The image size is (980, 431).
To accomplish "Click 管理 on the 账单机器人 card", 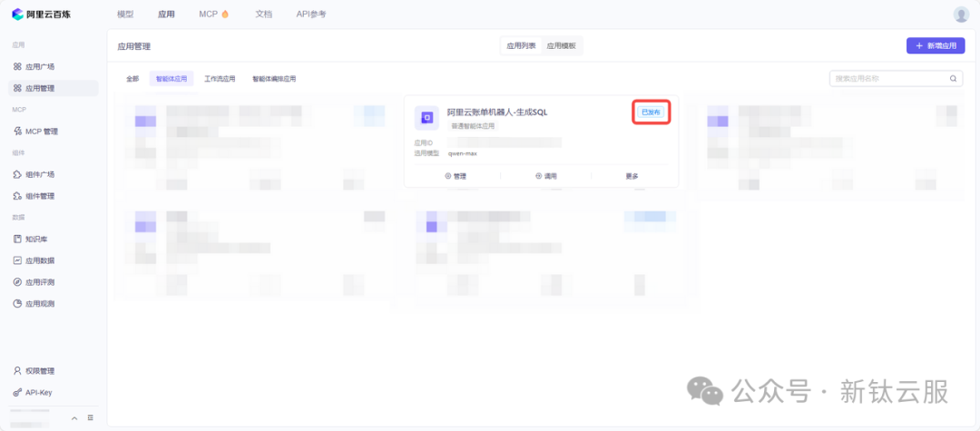I will [x=456, y=176].
